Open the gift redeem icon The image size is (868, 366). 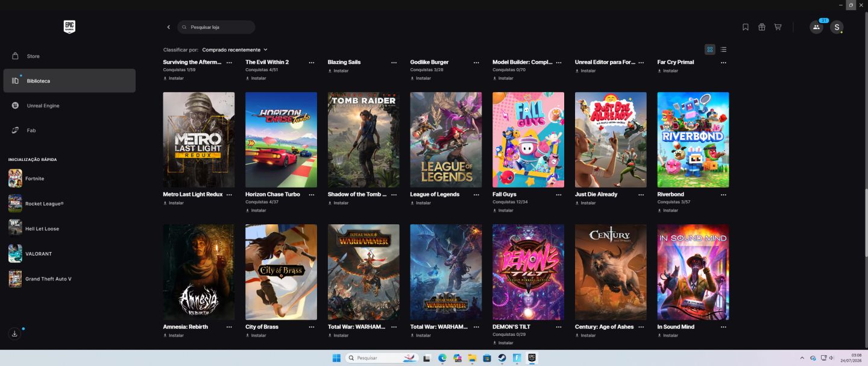click(762, 27)
